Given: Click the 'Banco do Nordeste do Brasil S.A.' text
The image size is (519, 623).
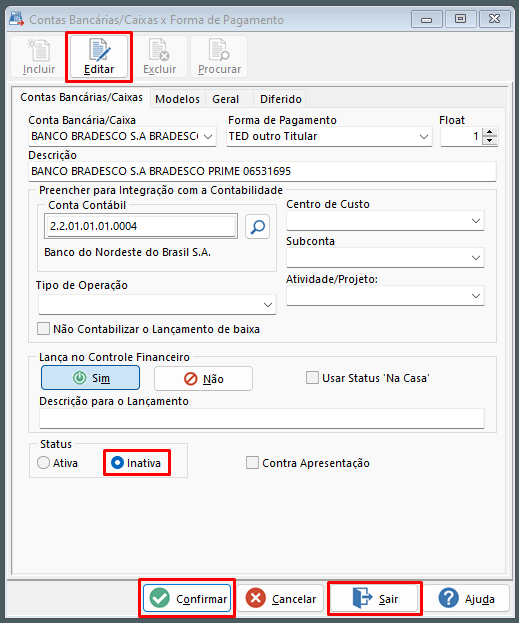Looking at the screenshot, I should click(x=128, y=252).
